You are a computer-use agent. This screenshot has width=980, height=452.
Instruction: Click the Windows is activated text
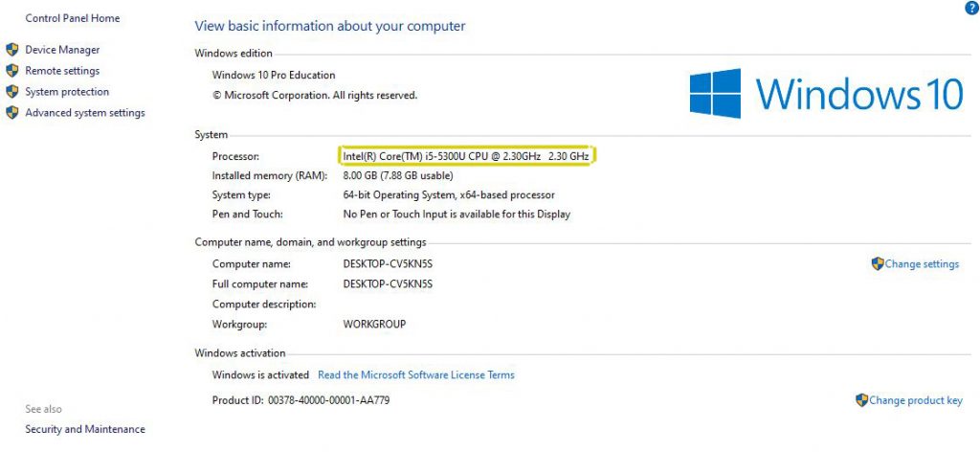(260, 375)
